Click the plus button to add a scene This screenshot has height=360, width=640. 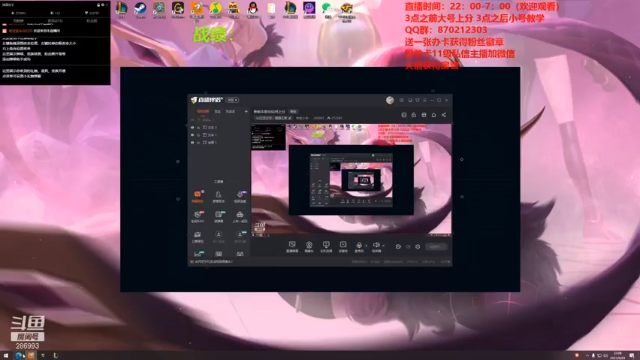246,111
